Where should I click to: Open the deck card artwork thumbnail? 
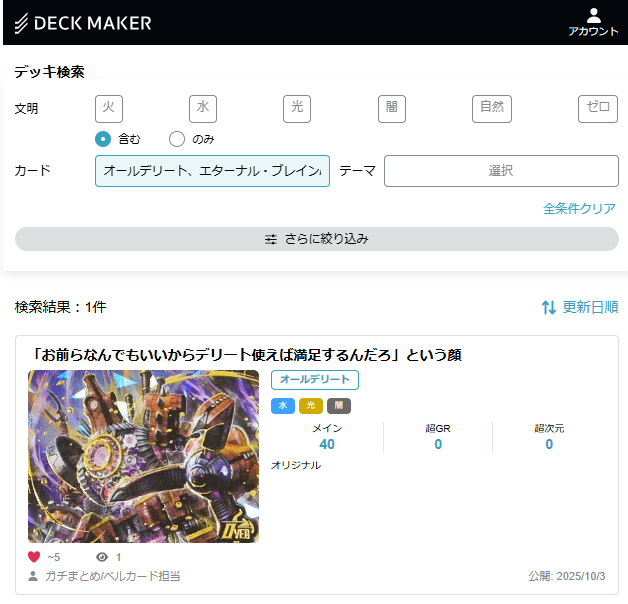click(x=143, y=456)
